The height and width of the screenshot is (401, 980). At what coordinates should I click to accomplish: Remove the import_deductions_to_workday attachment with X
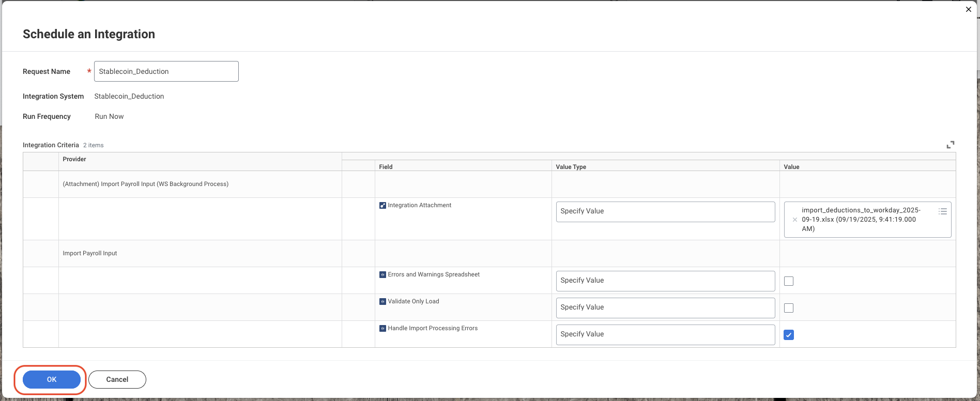tap(794, 220)
